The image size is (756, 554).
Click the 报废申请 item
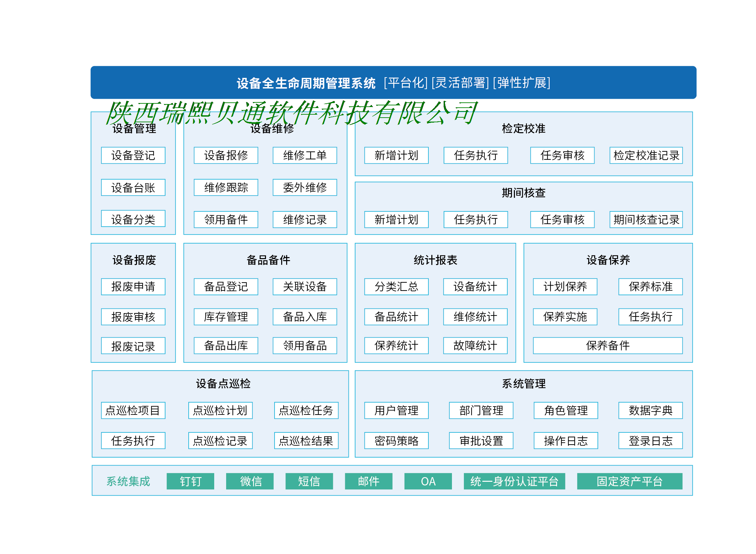(x=133, y=287)
